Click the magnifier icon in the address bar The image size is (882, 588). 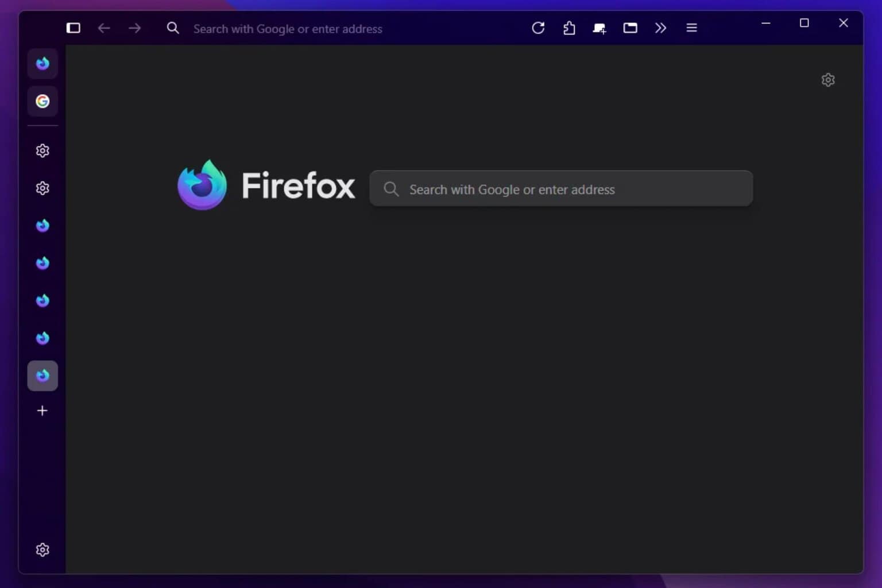click(173, 28)
